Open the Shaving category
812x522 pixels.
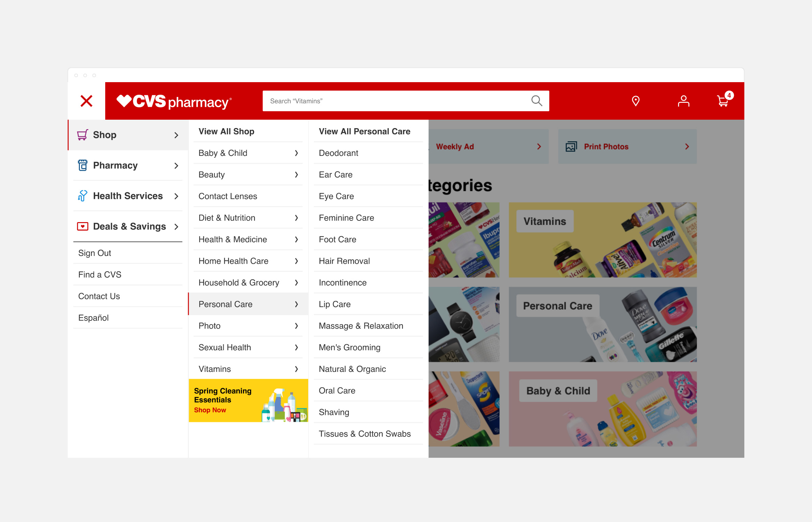[x=368, y=412]
